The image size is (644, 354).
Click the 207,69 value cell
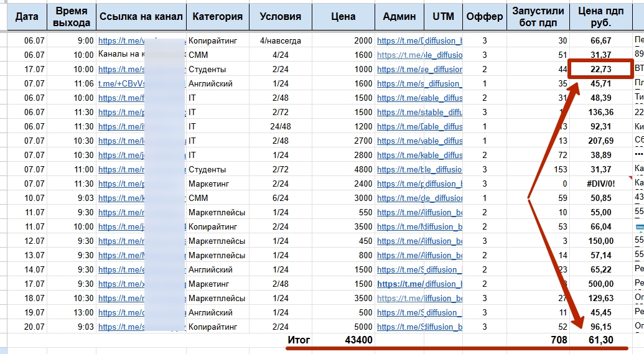[601, 141]
